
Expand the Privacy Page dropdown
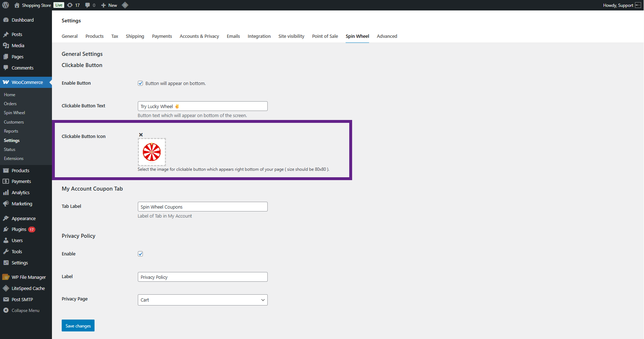202,300
